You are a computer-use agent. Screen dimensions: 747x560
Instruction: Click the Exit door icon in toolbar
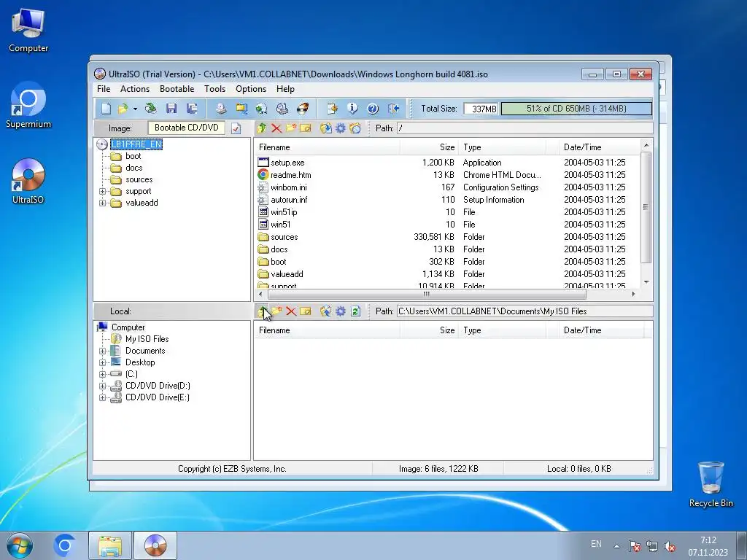[x=393, y=109]
